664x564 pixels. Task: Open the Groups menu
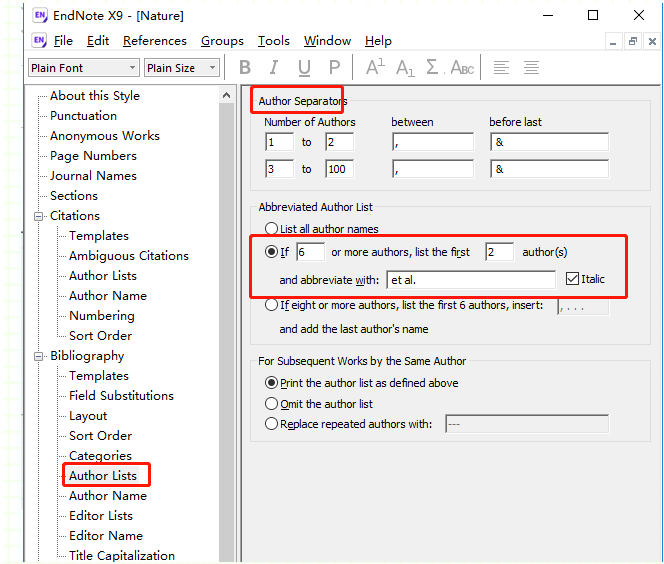222,41
